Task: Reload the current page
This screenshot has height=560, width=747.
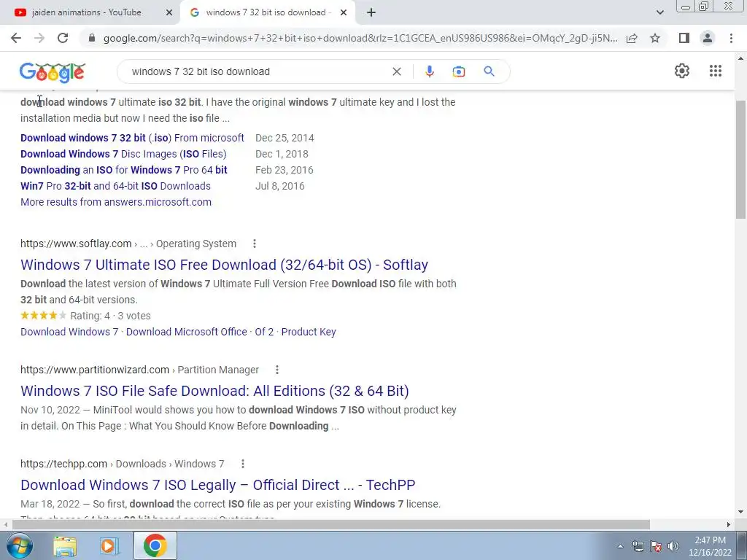Action: click(63, 38)
